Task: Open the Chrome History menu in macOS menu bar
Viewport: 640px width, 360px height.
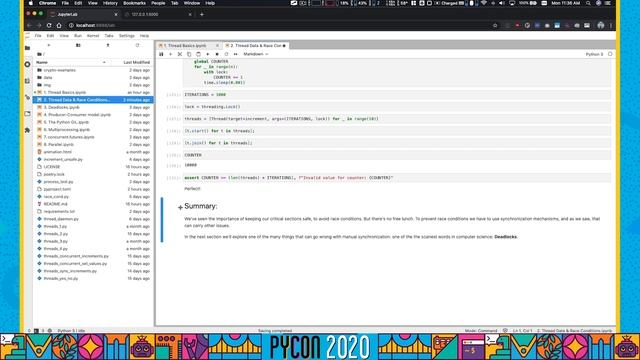Action: coord(110,3)
